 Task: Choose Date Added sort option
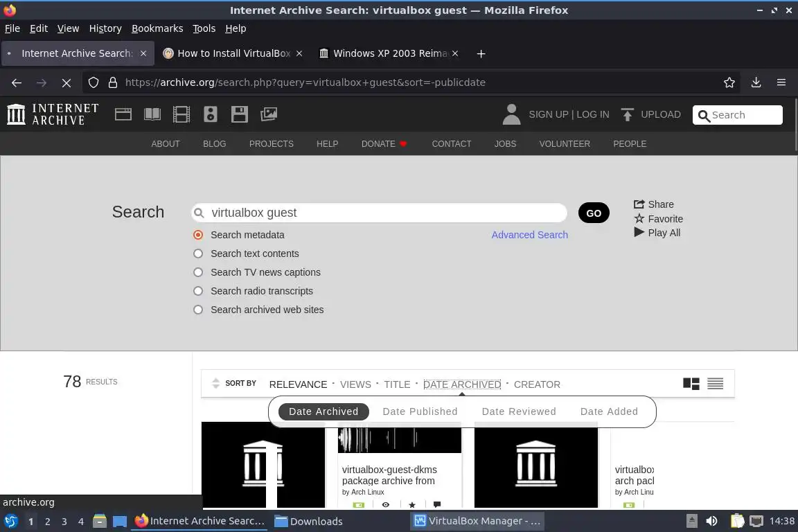pos(609,411)
